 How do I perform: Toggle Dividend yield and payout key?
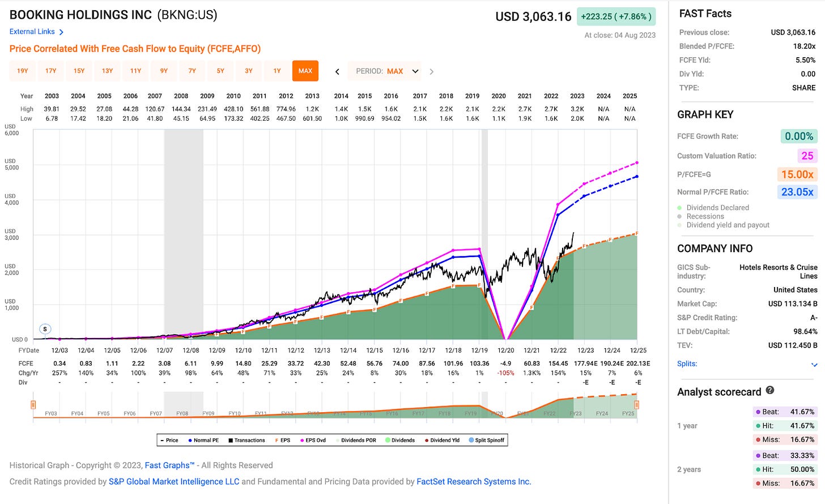(x=724, y=225)
